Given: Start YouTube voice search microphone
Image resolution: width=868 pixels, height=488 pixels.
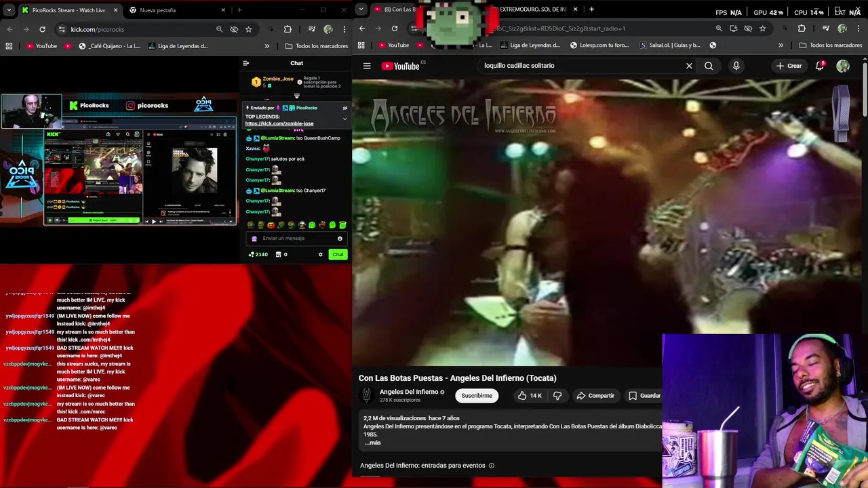Looking at the screenshot, I should (736, 66).
